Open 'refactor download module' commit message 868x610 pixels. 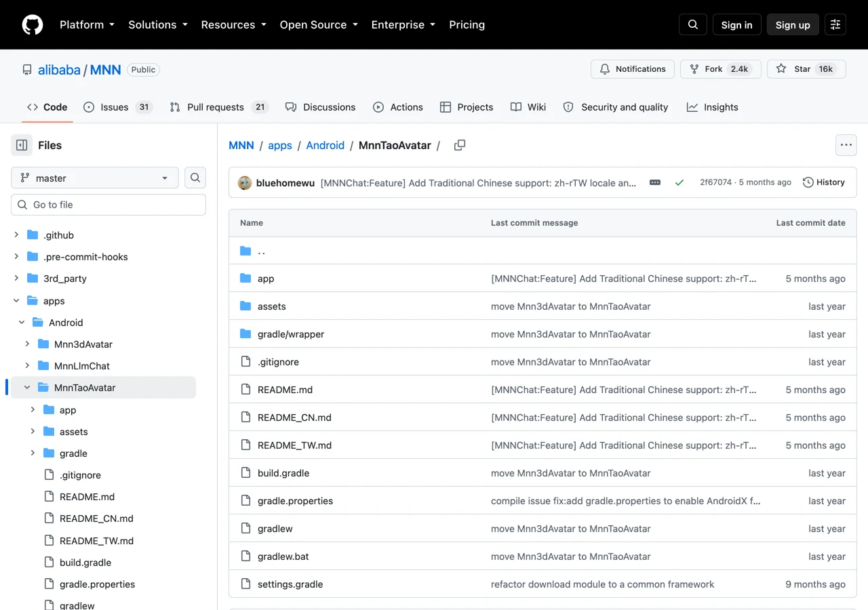click(x=602, y=584)
